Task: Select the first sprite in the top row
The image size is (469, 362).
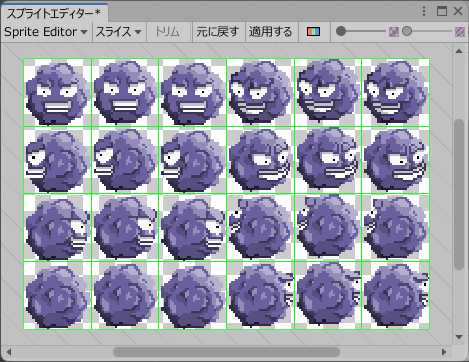Action: pos(57,93)
